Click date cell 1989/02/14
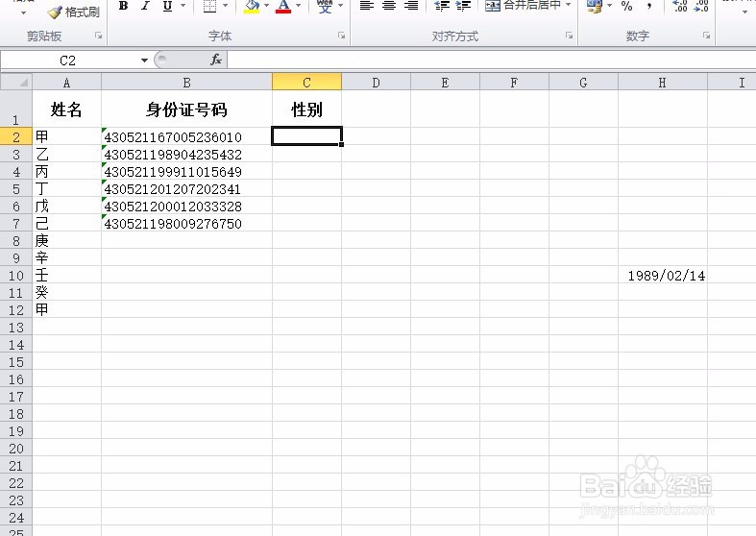Image resolution: width=756 pixels, height=536 pixels. pos(663,276)
